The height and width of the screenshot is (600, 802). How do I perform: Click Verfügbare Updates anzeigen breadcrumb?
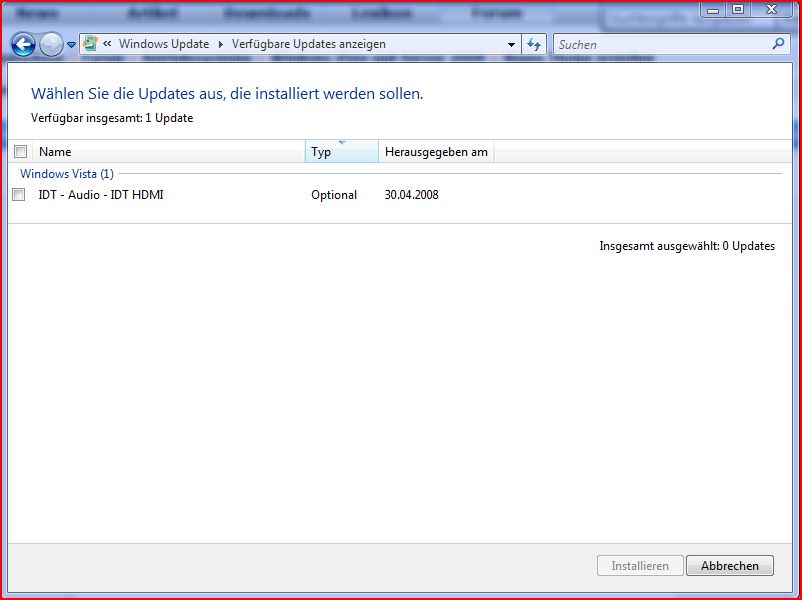[308, 44]
